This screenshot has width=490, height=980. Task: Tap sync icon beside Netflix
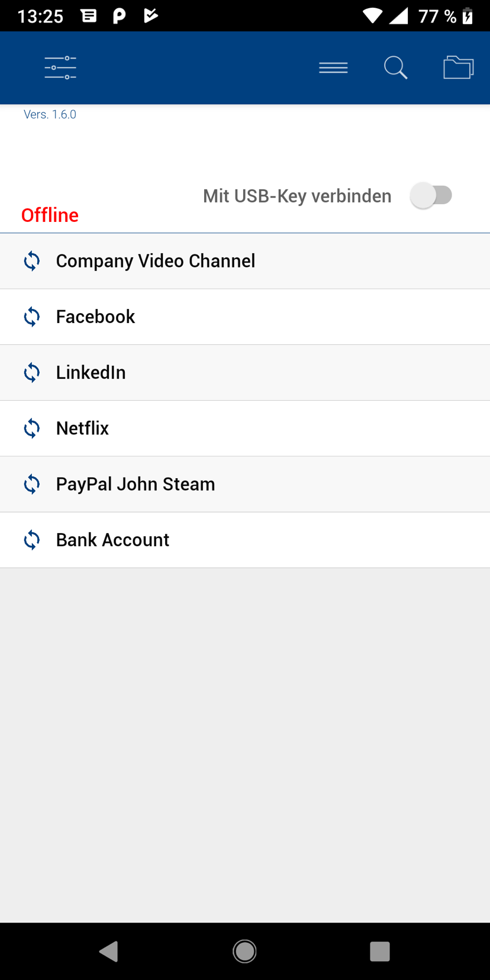click(x=32, y=428)
